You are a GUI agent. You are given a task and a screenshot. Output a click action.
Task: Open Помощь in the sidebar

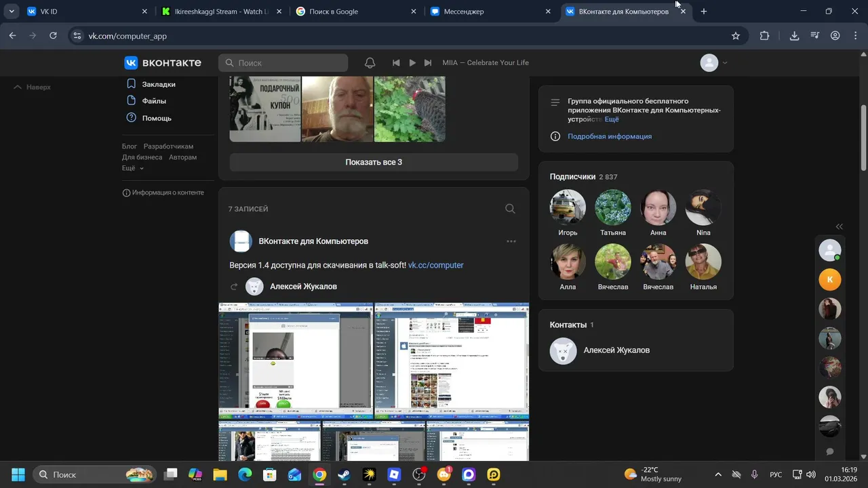tap(157, 118)
